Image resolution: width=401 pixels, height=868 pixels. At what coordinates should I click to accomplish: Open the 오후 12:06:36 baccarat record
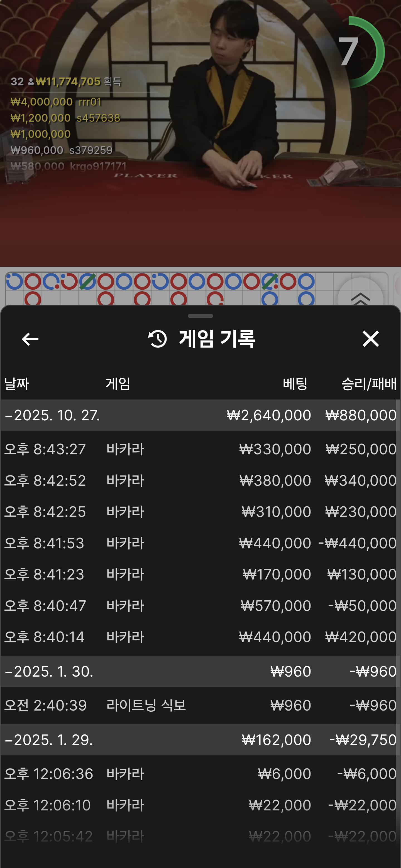tap(200, 774)
